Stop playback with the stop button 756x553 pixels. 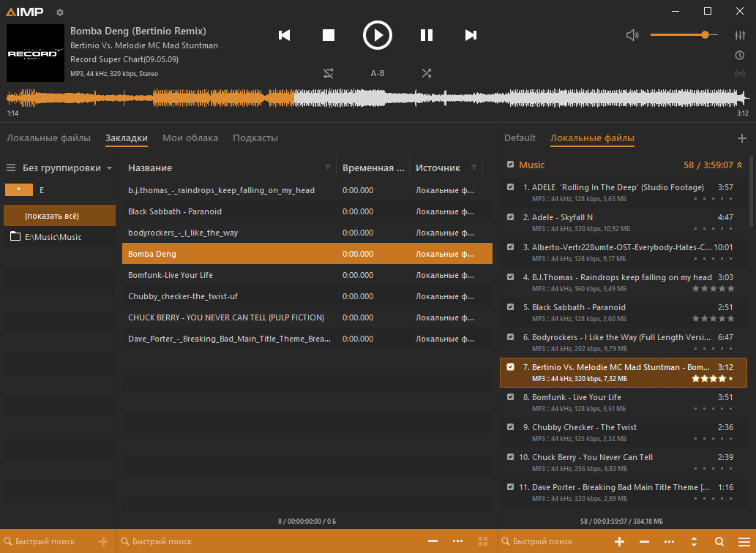point(329,35)
